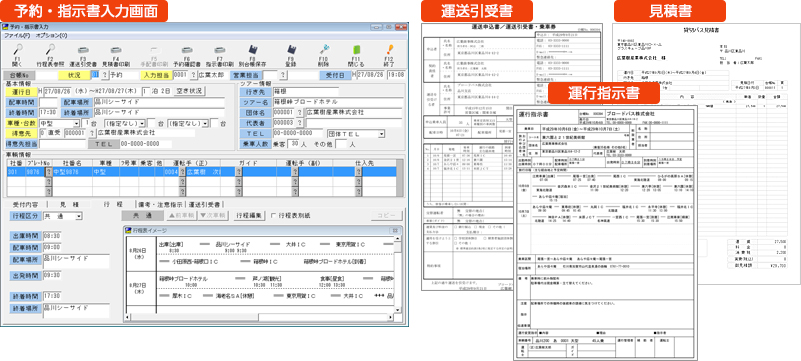
Task: Click the 共通 button above itinerary image
Action: [144, 215]
